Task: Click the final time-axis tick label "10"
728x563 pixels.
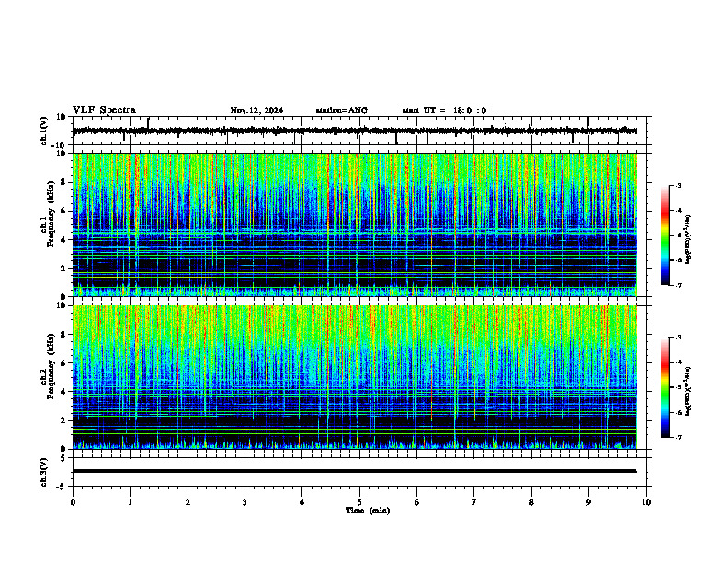Action: click(x=646, y=502)
